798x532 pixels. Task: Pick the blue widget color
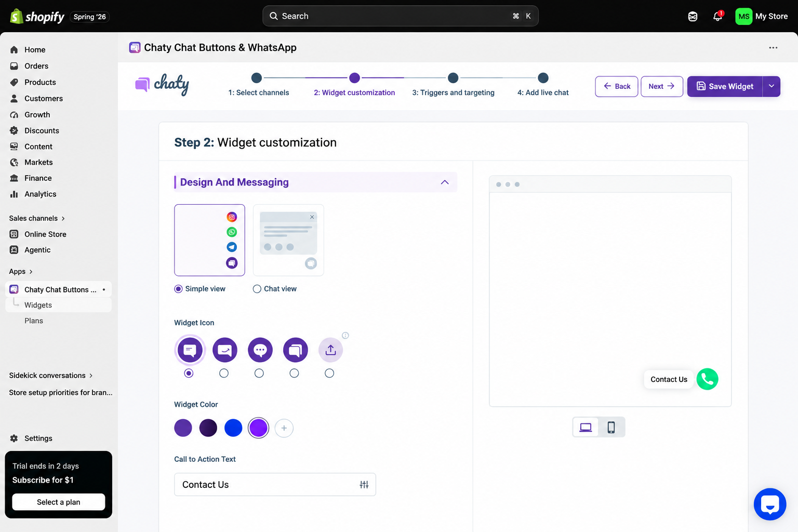[x=233, y=428]
